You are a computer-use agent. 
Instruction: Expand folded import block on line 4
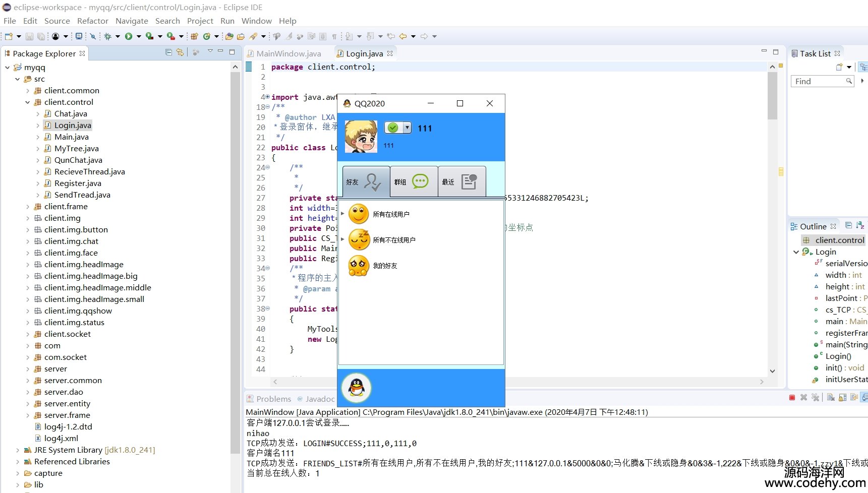pyautogui.click(x=267, y=97)
